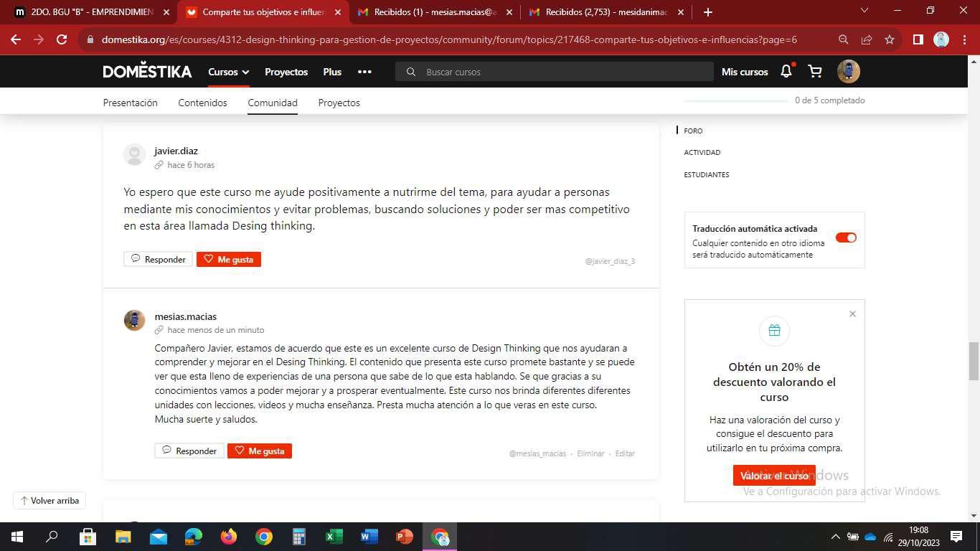Open the browser tab search chevron

tap(864, 11)
